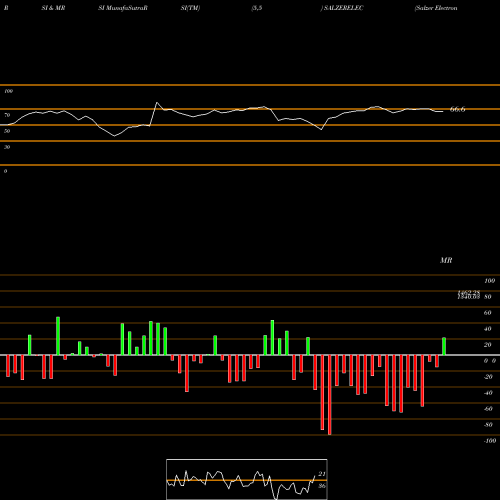Click the 'SI & MR' title text
The width and height of the screenshot is (500, 500).
(x=53, y=8)
